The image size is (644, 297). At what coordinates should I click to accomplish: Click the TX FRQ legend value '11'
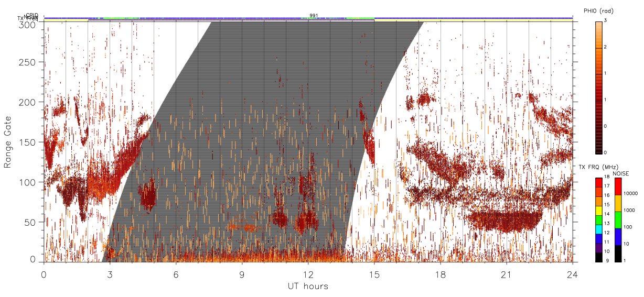(x=607, y=243)
